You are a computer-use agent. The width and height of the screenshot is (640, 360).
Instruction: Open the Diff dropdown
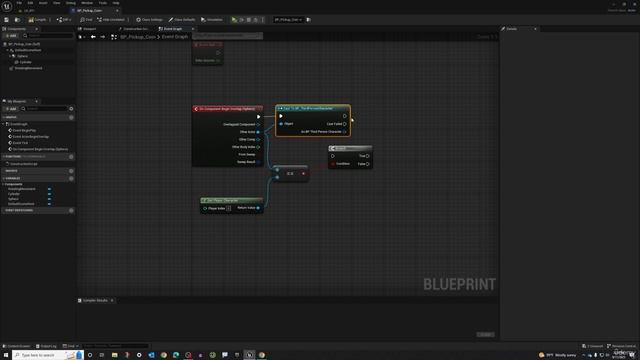pyautogui.click(x=64, y=20)
